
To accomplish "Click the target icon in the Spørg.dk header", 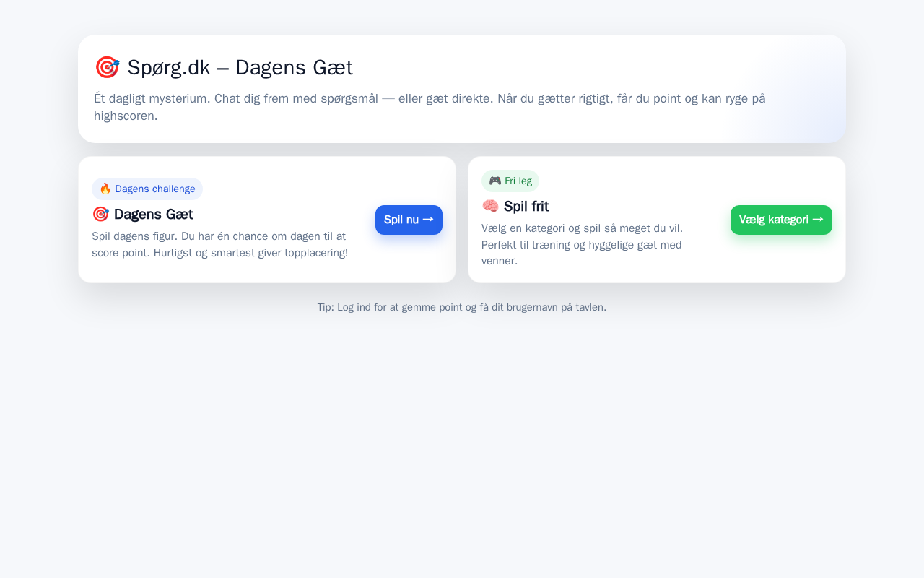I will point(107,67).
